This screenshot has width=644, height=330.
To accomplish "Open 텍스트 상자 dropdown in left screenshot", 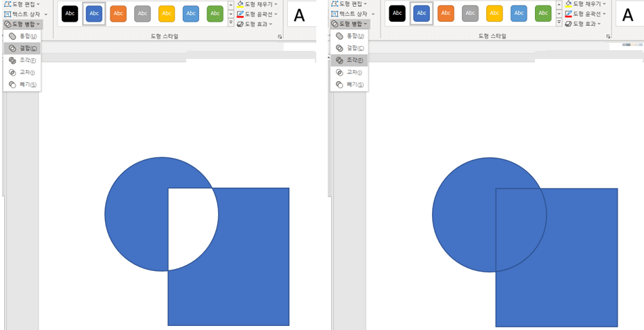I will (26, 14).
